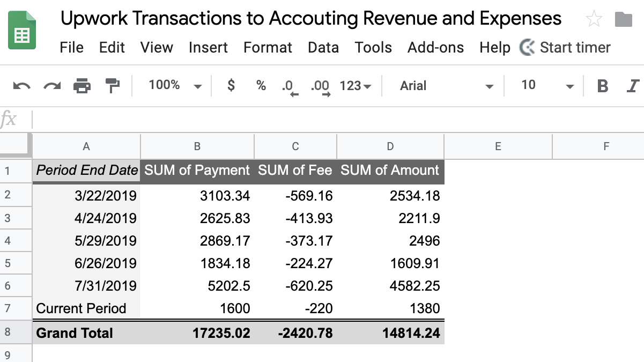Select the Paint format tool
This screenshot has width=644, height=362.
113,85
